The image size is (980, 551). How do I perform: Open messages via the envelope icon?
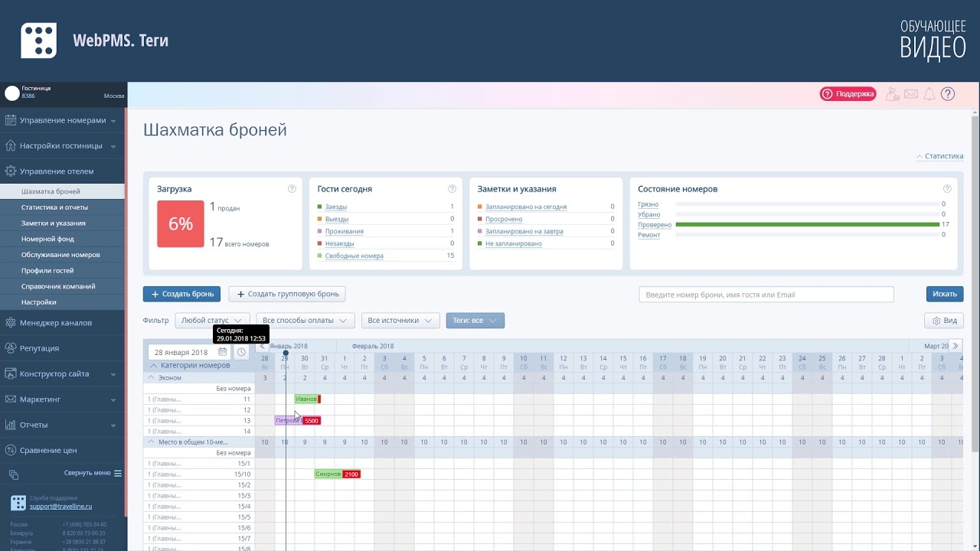[910, 94]
